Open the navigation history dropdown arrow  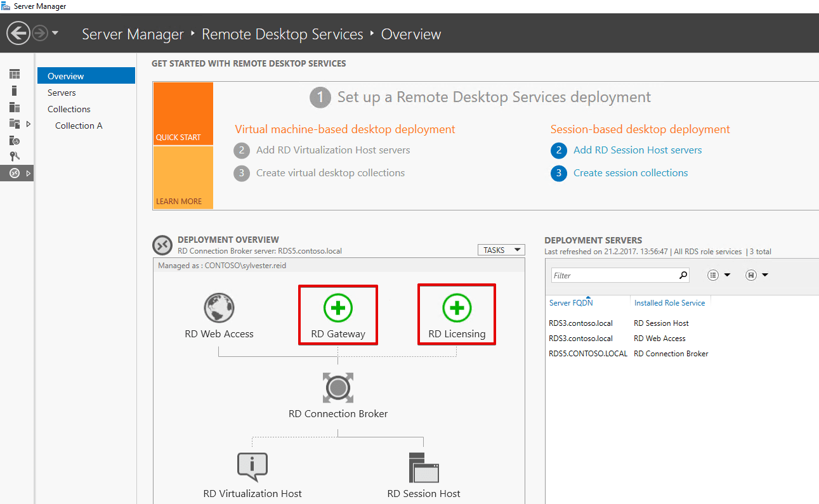[55, 33]
